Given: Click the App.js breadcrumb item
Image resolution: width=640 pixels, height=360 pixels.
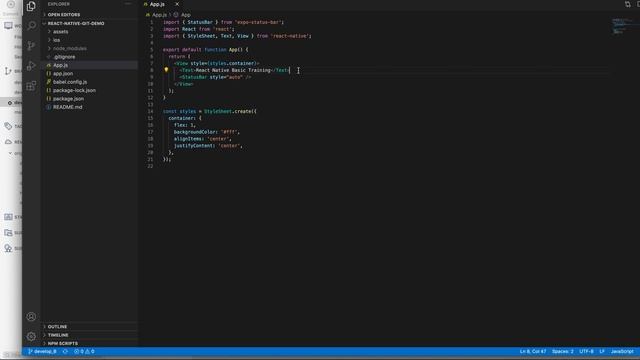Looking at the screenshot, I should pos(159,15).
